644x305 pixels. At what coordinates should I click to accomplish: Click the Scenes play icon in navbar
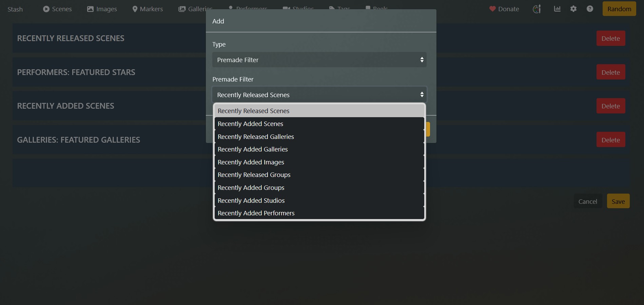[x=46, y=9]
